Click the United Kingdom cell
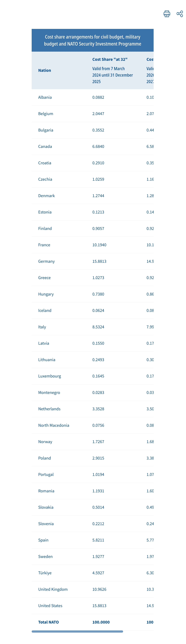 click(53, 589)
